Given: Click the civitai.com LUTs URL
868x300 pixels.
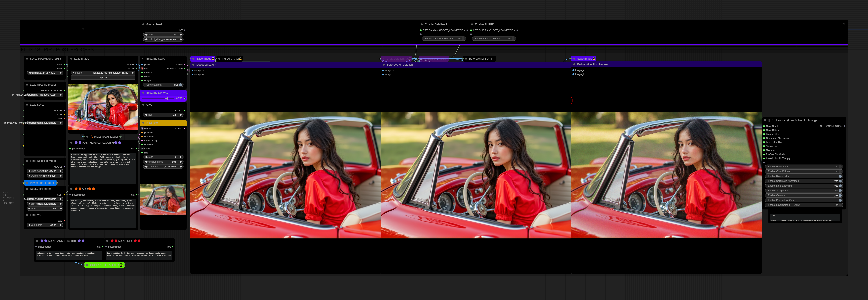Looking at the screenshot, I should click(x=801, y=220).
